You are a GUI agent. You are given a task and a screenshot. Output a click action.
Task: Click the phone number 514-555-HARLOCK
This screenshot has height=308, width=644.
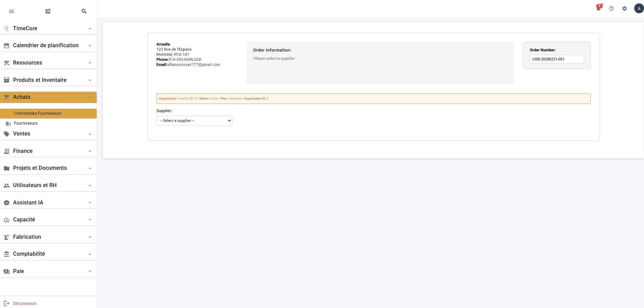coord(185,59)
